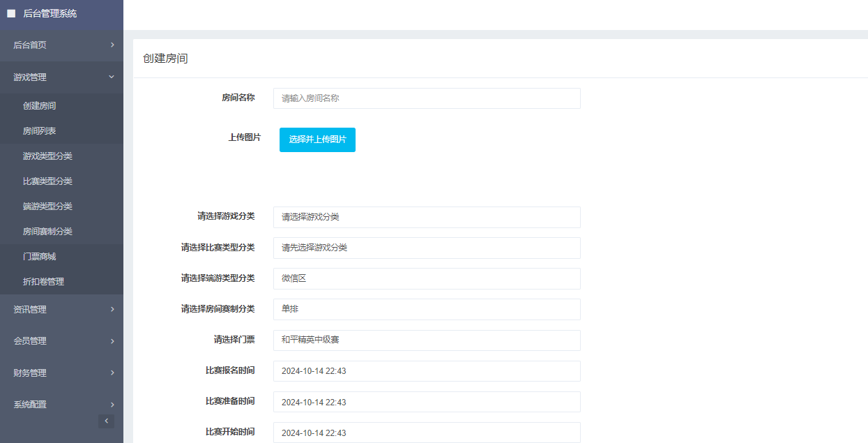Expand the 后台首页 menu

click(x=61, y=45)
